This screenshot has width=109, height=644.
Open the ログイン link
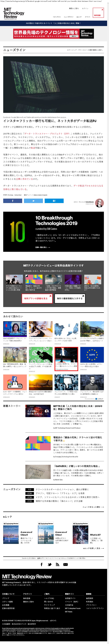tap(85, 9)
